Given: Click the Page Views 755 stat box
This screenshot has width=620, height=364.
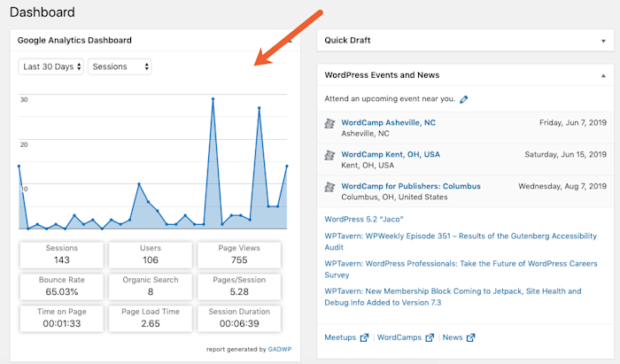Looking at the screenshot, I should click(x=239, y=254).
